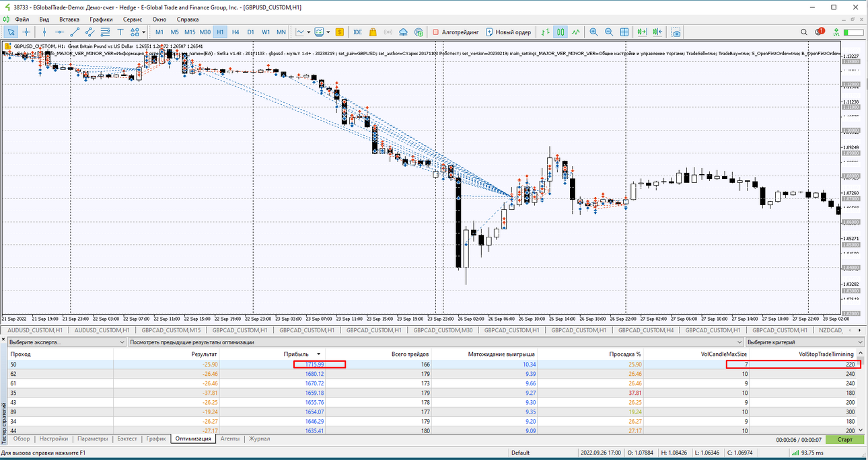Screen dimensions: 868x460
Task: Open the Выберите эксперта dropdown
Action: 65,342
